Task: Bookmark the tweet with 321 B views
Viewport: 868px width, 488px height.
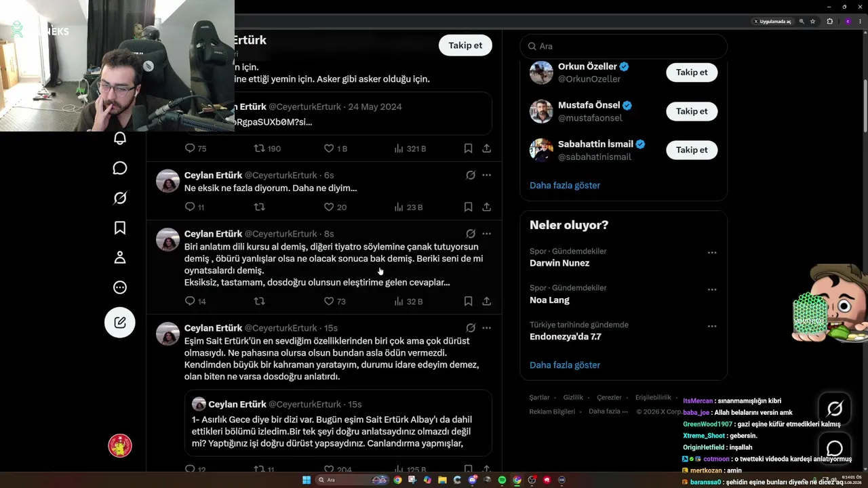Action: click(x=468, y=148)
